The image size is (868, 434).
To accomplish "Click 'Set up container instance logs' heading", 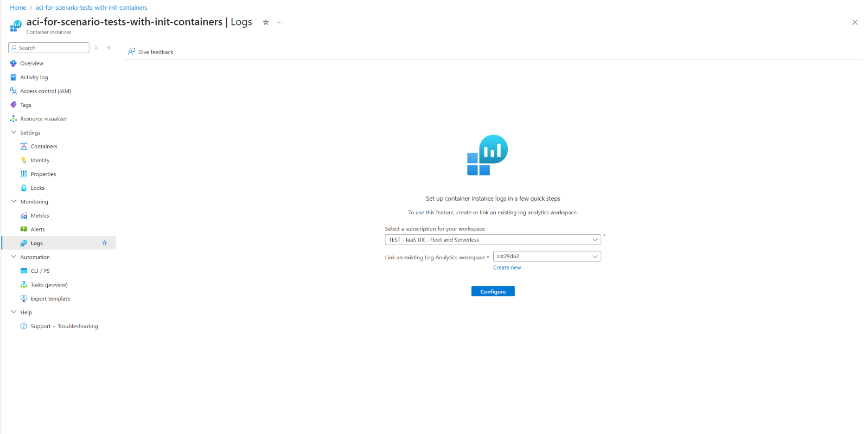I will pos(493,199).
